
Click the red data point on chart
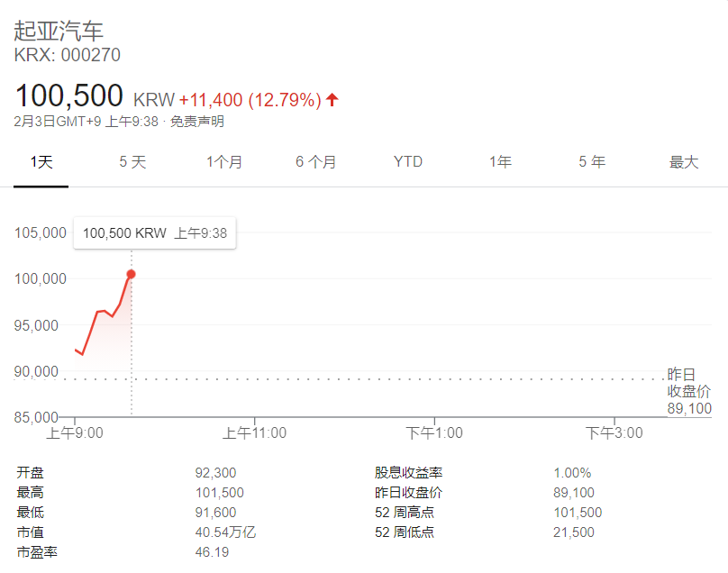(x=132, y=274)
